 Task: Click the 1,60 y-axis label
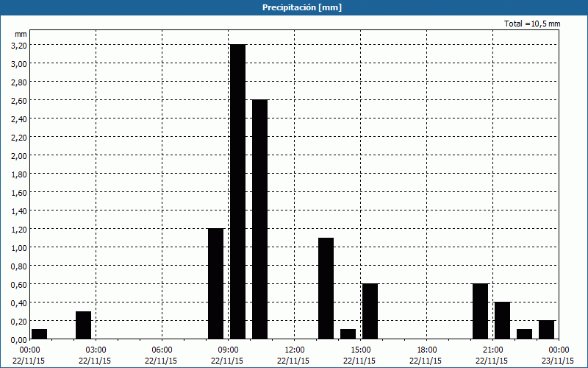click(19, 193)
